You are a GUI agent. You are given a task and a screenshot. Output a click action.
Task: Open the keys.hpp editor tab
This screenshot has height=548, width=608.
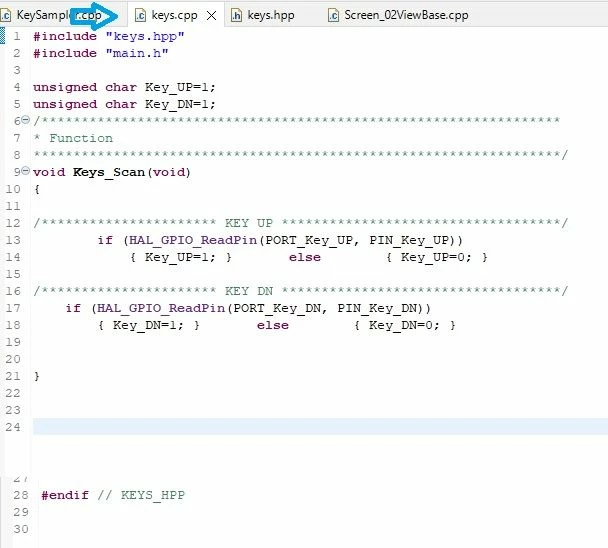271,15
